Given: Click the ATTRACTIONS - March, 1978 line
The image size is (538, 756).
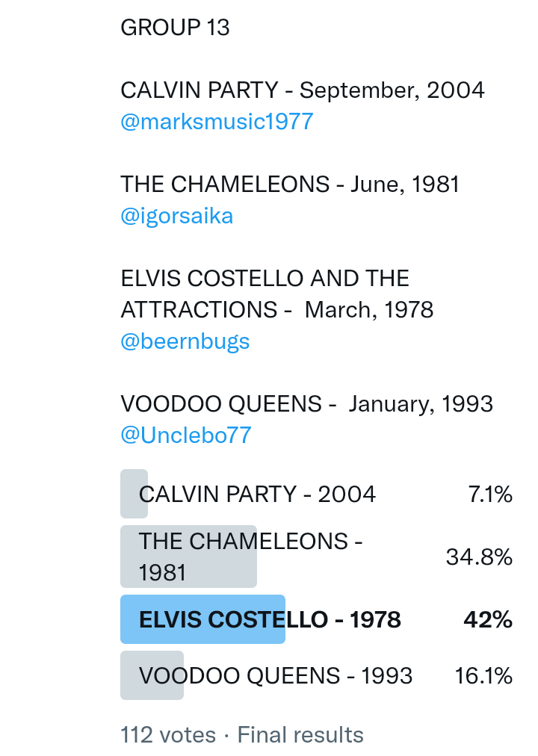Looking at the screenshot, I should click(277, 310).
